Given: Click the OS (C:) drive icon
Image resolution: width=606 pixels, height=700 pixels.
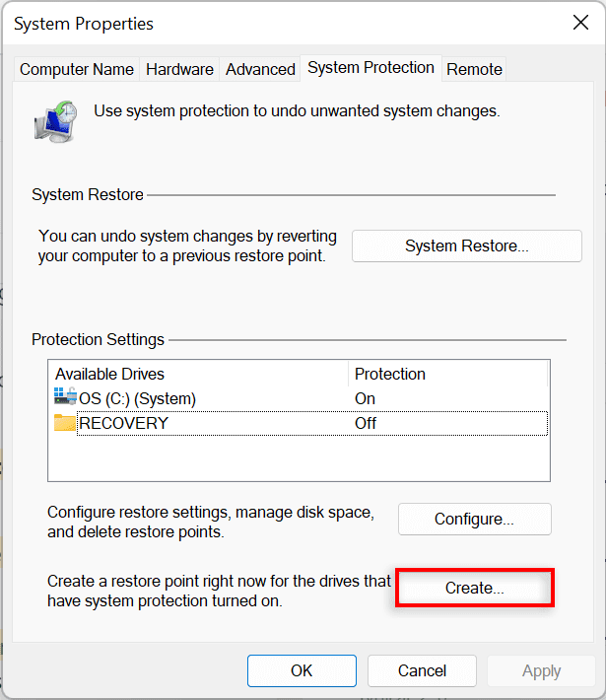Looking at the screenshot, I should coord(65,396).
